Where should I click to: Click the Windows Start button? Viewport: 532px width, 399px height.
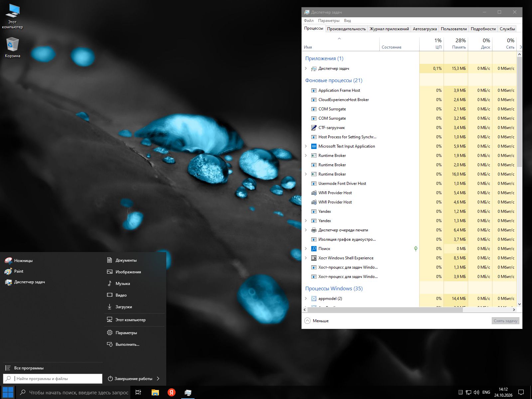click(8, 392)
